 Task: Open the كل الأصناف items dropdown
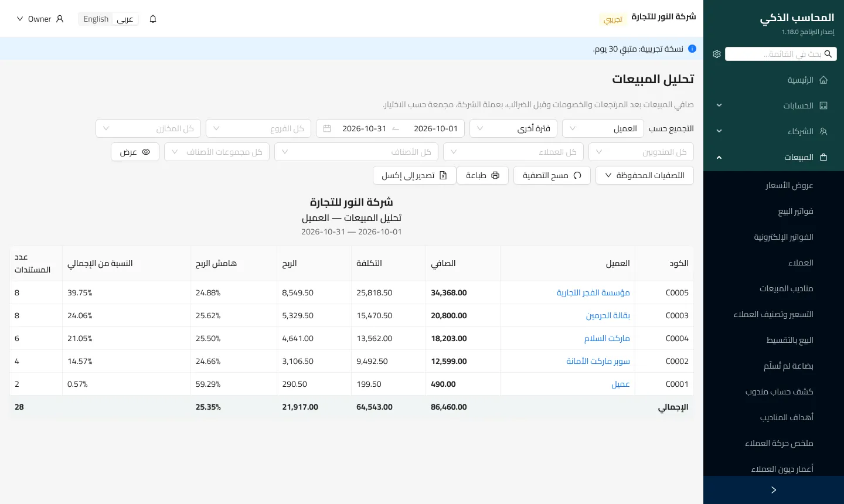tap(356, 152)
